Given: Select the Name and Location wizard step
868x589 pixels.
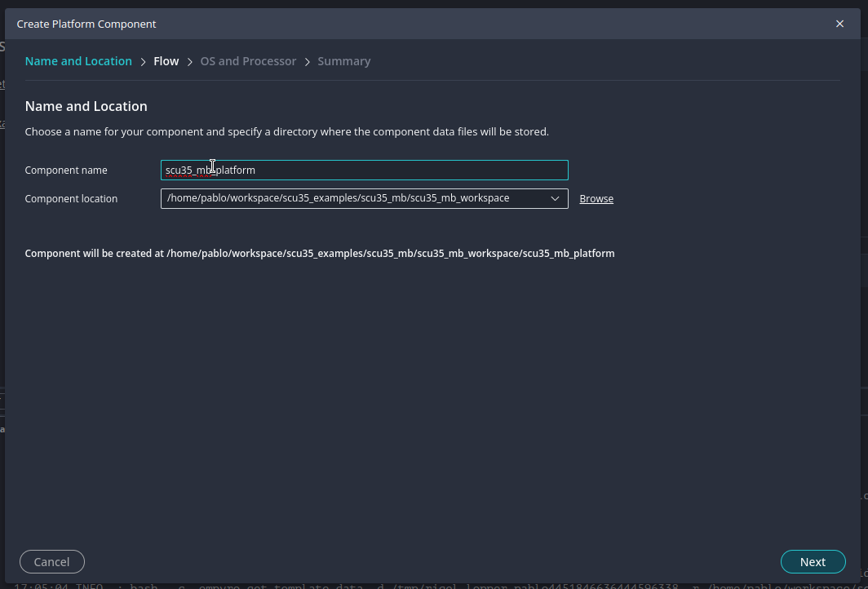Looking at the screenshot, I should [78, 60].
